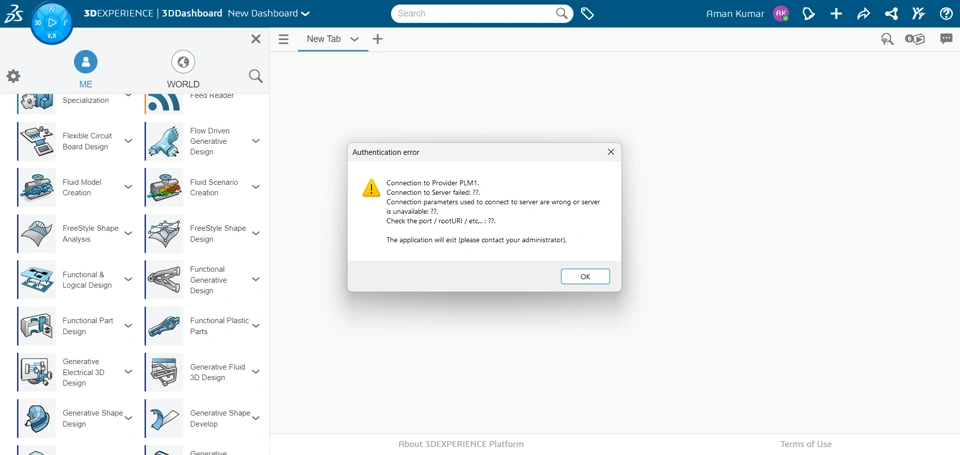This screenshot has height=455, width=960.
Task: Select the New Tab tab
Action: point(323,39)
